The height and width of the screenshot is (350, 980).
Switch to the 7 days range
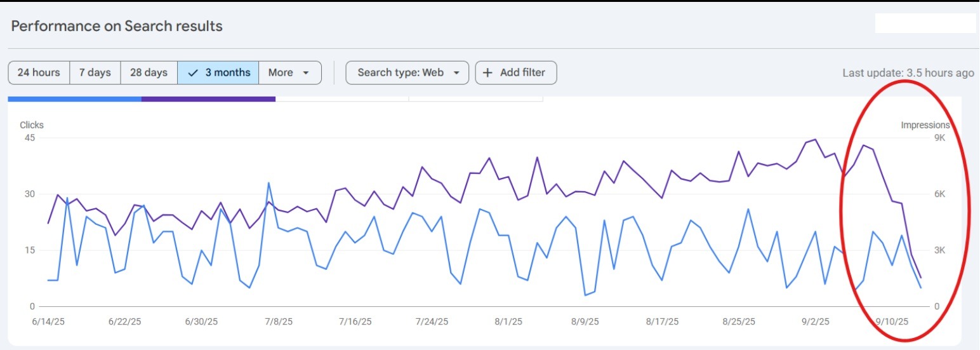click(95, 72)
